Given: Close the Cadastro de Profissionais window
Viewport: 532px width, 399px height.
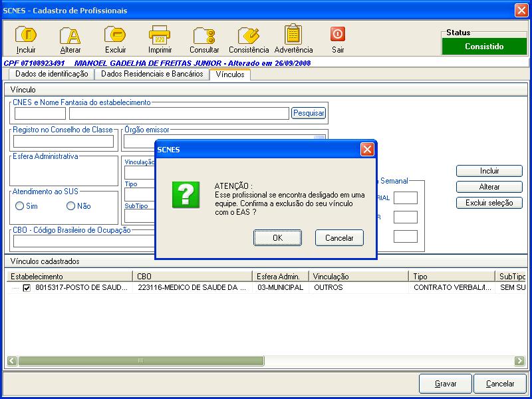Looking at the screenshot, I should coord(521,10).
